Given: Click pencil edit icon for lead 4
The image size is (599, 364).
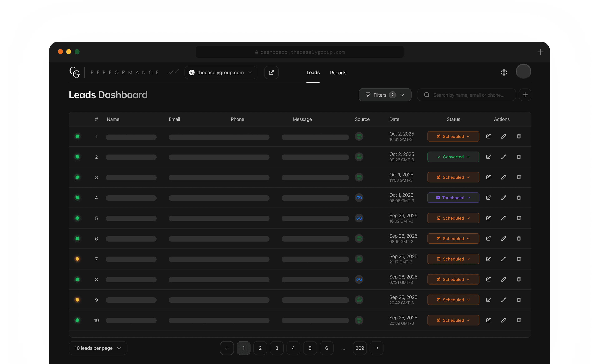Looking at the screenshot, I should pos(503,198).
